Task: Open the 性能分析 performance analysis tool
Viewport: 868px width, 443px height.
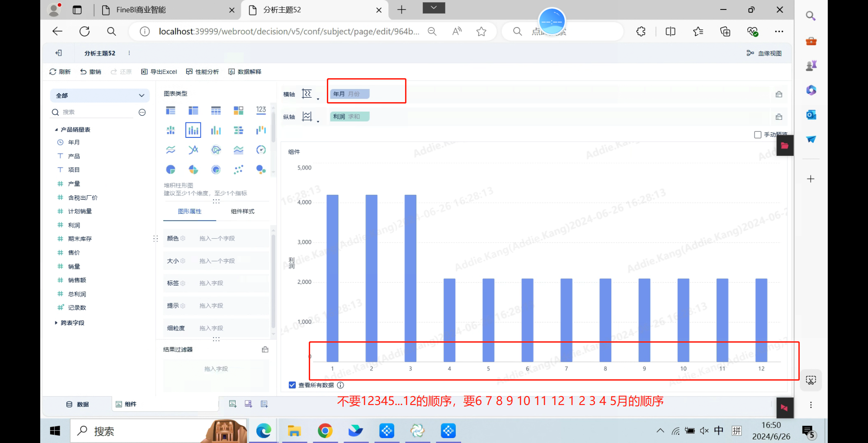Action: [203, 72]
